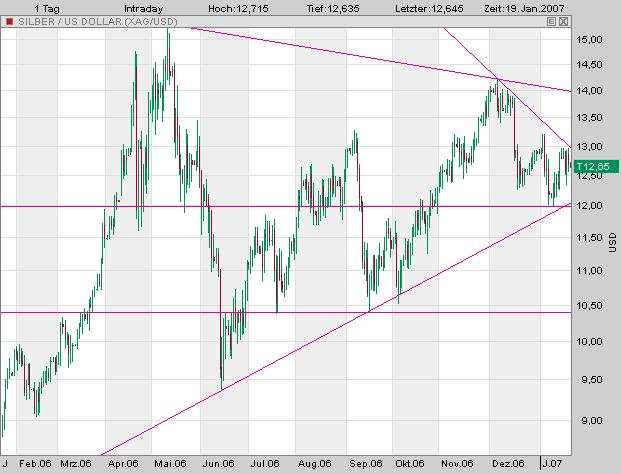
Task: Click the Nov.06 time axis label
Action: (x=457, y=463)
